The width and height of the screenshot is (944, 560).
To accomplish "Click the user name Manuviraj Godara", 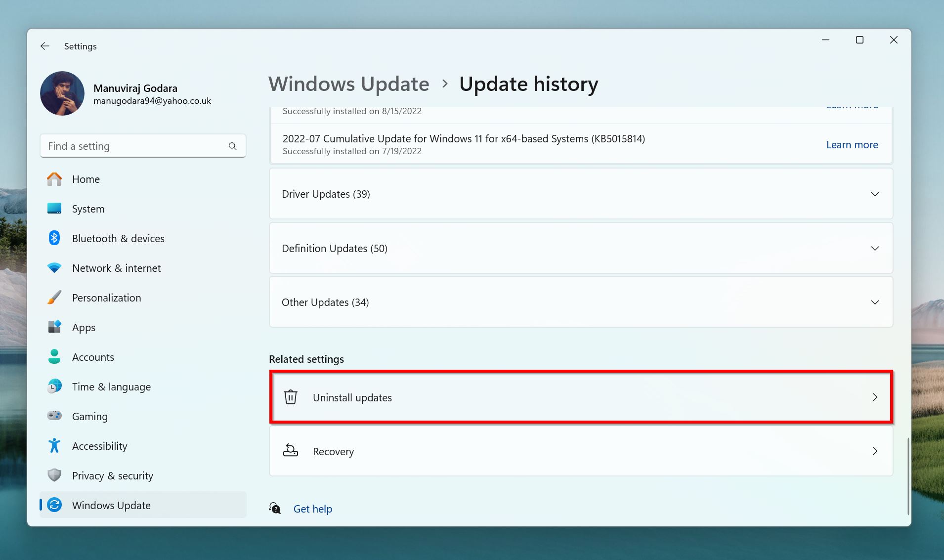I will [x=135, y=88].
